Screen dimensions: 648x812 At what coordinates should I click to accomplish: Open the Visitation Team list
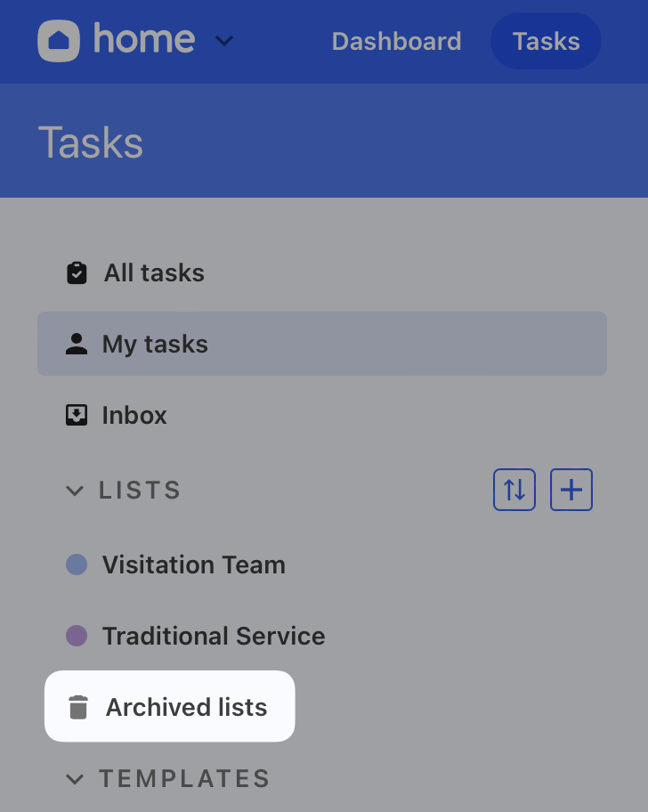pos(193,564)
